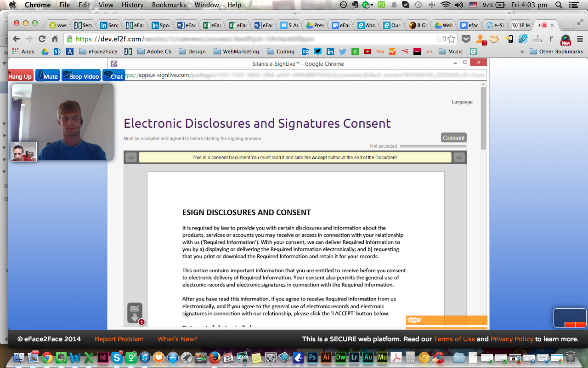
Task: Reload the page in Chrome
Action: click(42, 39)
